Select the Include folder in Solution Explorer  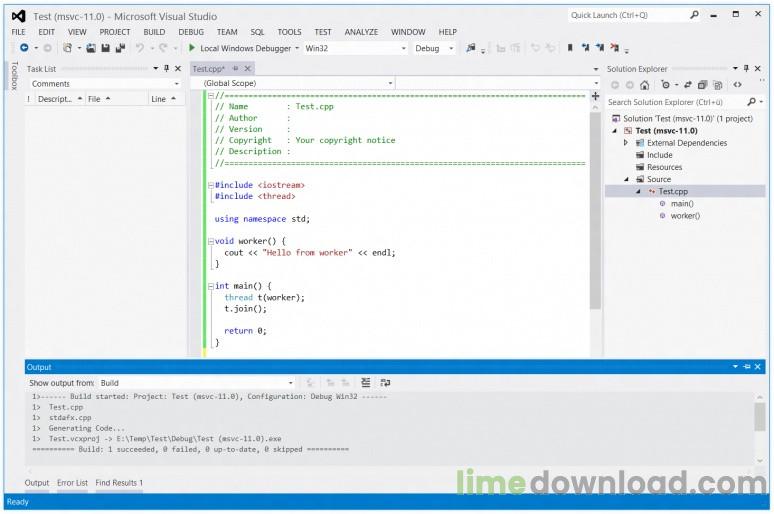point(659,155)
